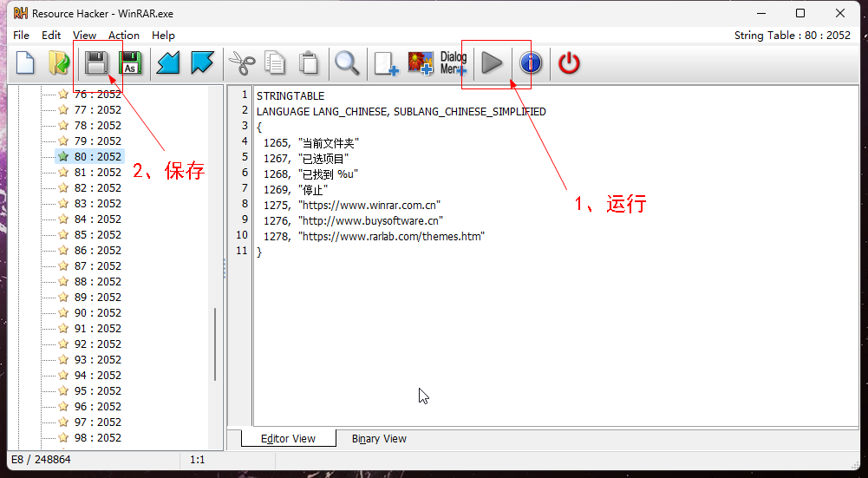Click the blue down-arrow bookmark icon
This screenshot has height=478, width=868.
(x=202, y=62)
